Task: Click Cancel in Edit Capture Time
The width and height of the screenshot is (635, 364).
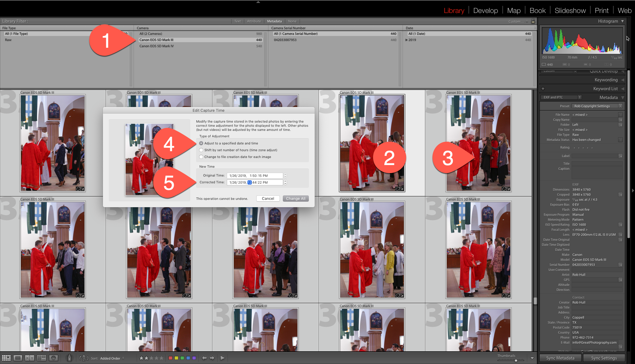Action: click(x=268, y=199)
